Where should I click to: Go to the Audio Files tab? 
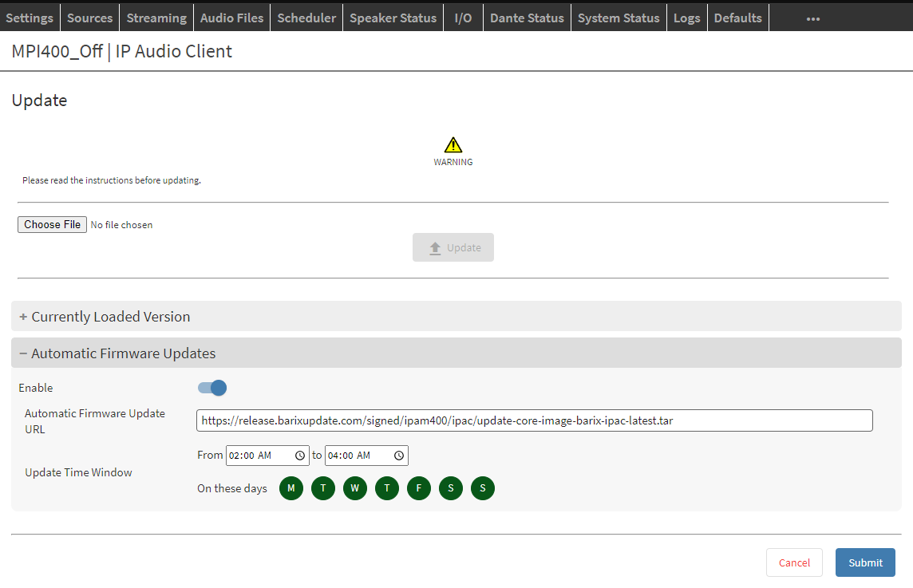tap(231, 18)
